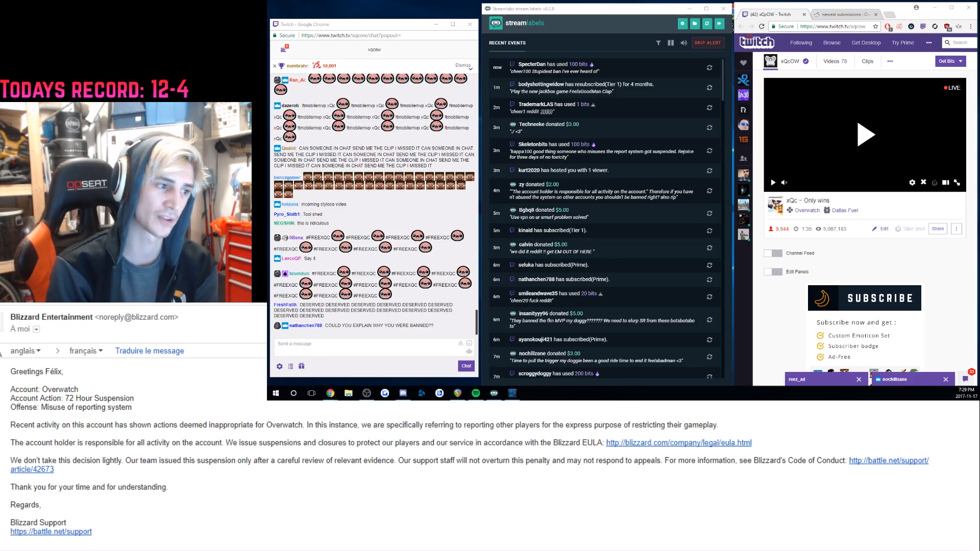Open chat settings gear icon
Image resolution: width=980 pixels, height=551 pixels.
pyautogui.click(x=279, y=366)
